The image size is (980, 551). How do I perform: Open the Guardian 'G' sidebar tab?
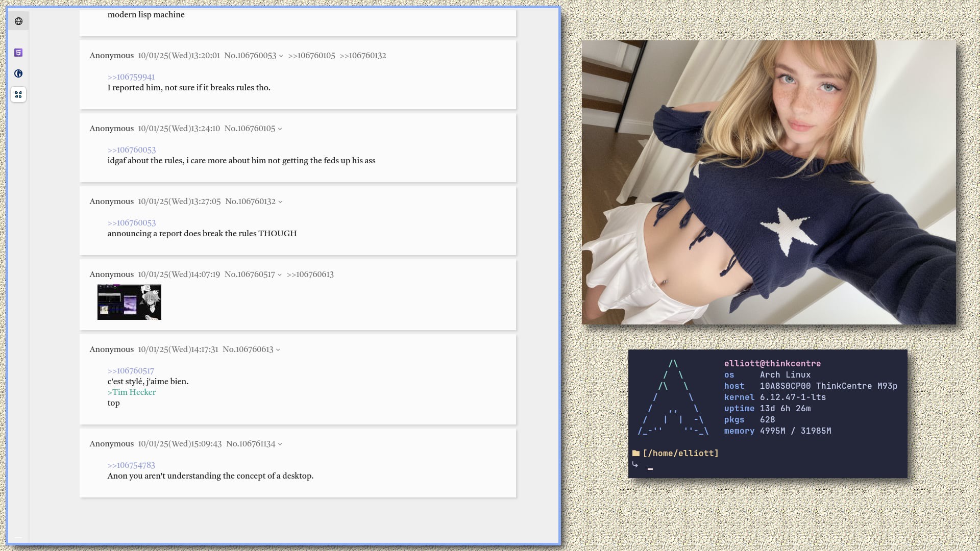click(18, 73)
